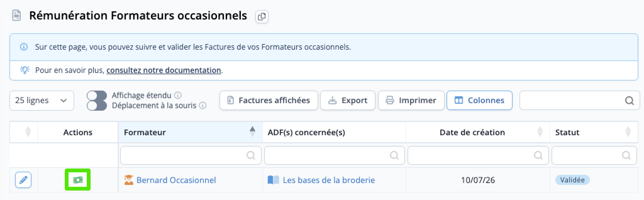Open the Colonnes column selector
The height and width of the screenshot is (200, 644).
(x=480, y=101)
